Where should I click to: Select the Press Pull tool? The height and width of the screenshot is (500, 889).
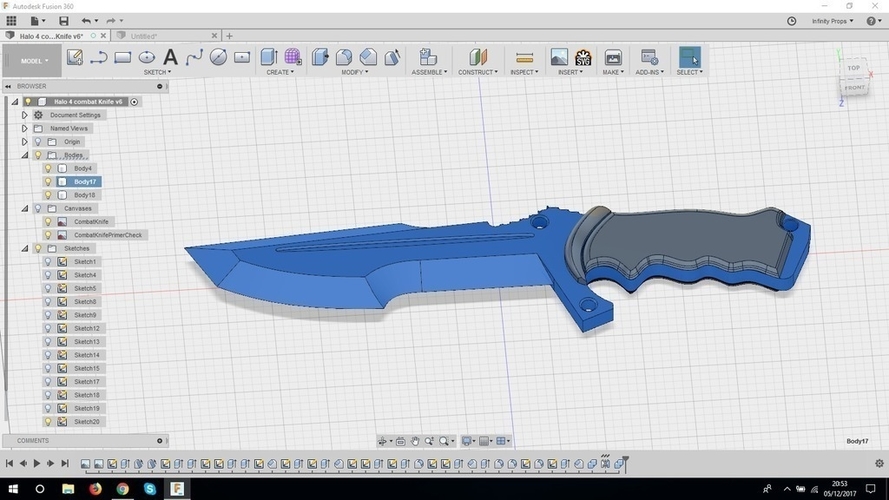coord(320,57)
